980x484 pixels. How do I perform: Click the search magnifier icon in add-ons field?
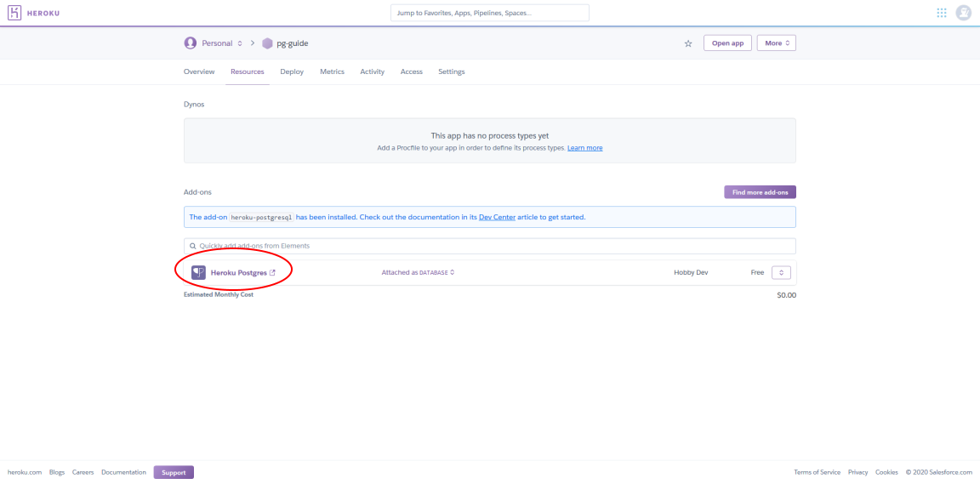point(192,247)
